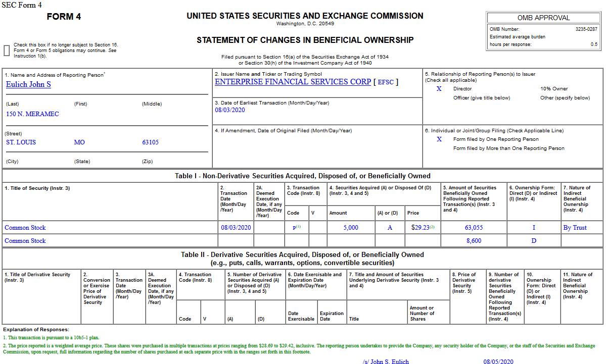Click ownership form I cell
This screenshot has height=364, width=606.
tap(534, 228)
